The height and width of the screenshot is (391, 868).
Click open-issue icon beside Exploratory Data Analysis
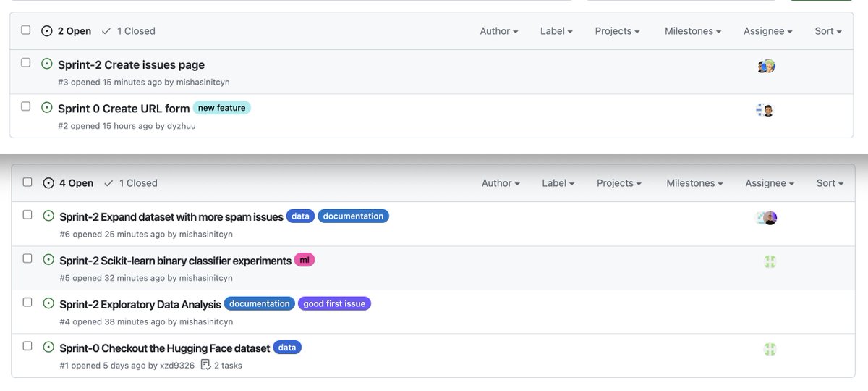[49, 303]
